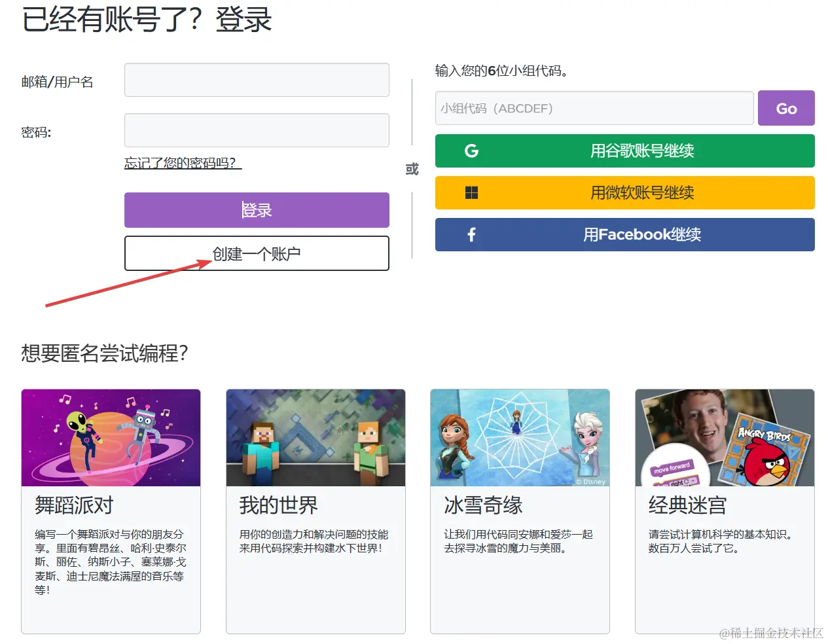The width and height of the screenshot is (828, 644).
Task: Continue with the green 用谷歌账号继续 button
Action: pos(624,151)
